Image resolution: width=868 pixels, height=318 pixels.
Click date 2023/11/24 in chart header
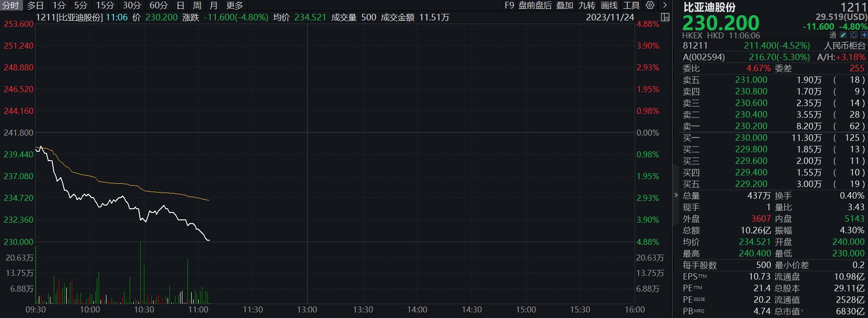[x=610, y=18]
